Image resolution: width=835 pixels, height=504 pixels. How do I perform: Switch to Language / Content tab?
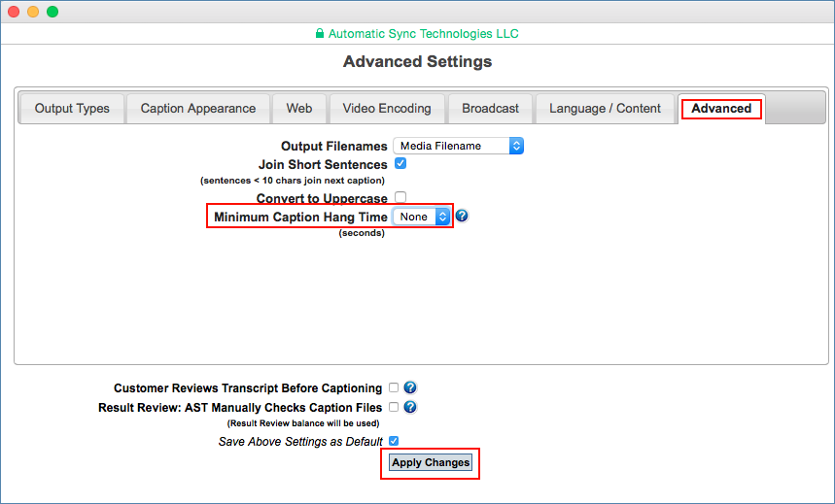pyautogui.click(x=605, y=109)
